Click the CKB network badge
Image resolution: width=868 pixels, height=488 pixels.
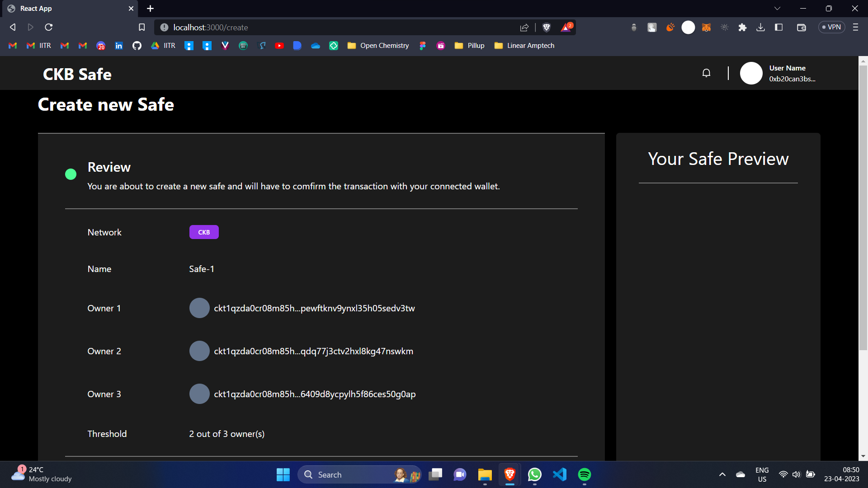coord(204,232)
